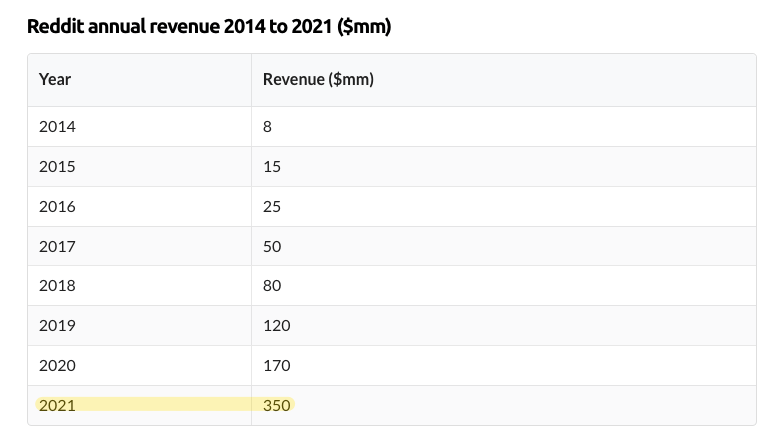
Task: Select the 2018 year cell
Action: click(57, 285)
